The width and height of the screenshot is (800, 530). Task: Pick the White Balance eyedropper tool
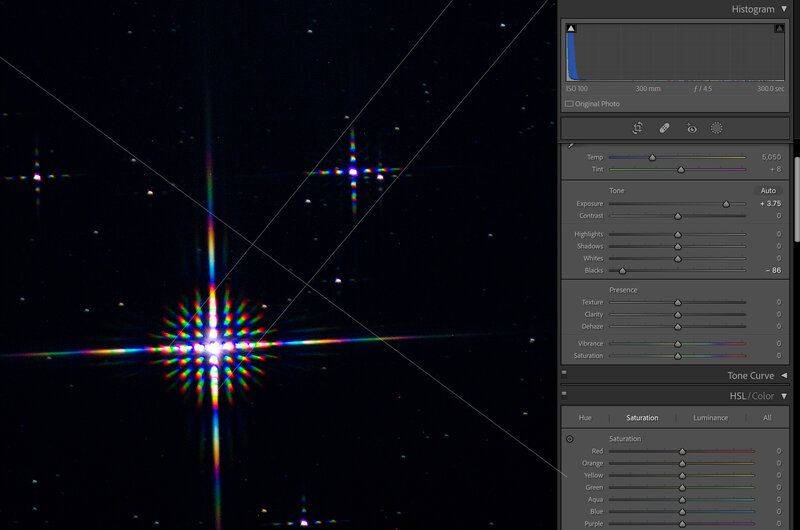pos(570,146)
